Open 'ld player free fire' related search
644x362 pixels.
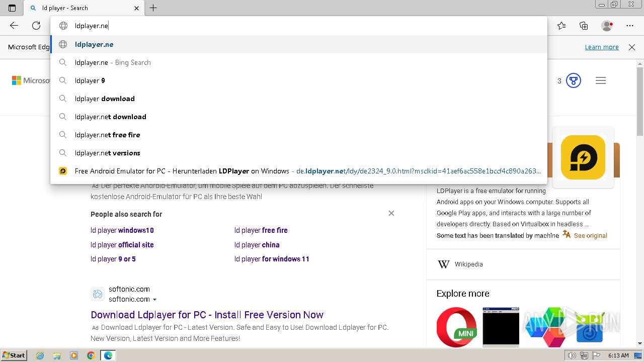coord(261,230)
